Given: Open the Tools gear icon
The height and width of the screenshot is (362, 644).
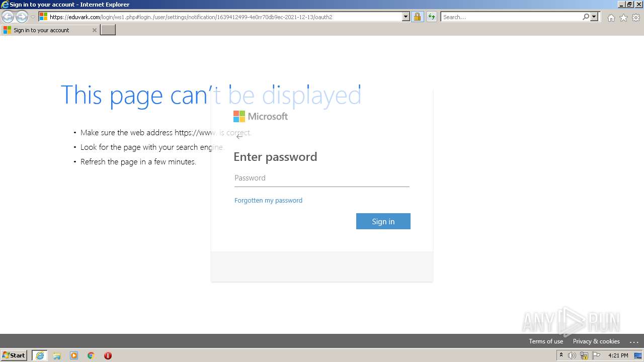Looking at the screenshot, I should (x=636, y=18).
